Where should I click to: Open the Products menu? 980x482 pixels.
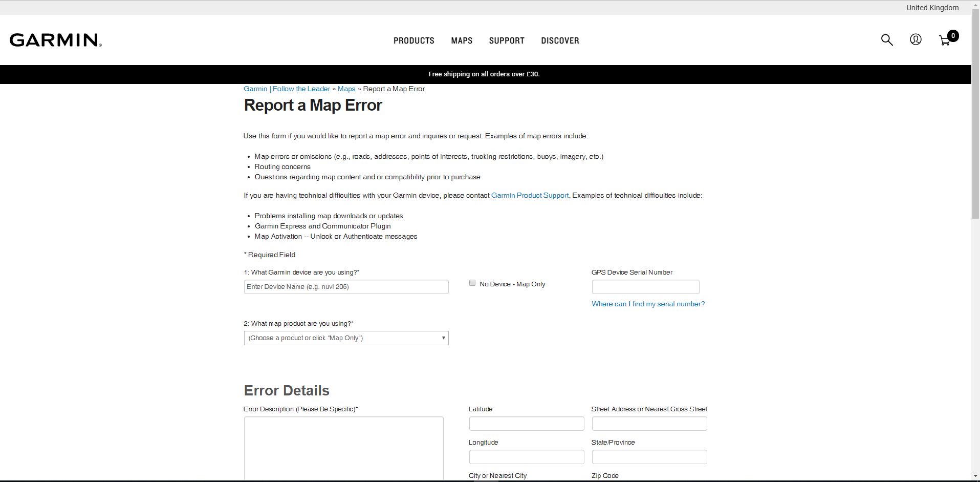(413, 40)
